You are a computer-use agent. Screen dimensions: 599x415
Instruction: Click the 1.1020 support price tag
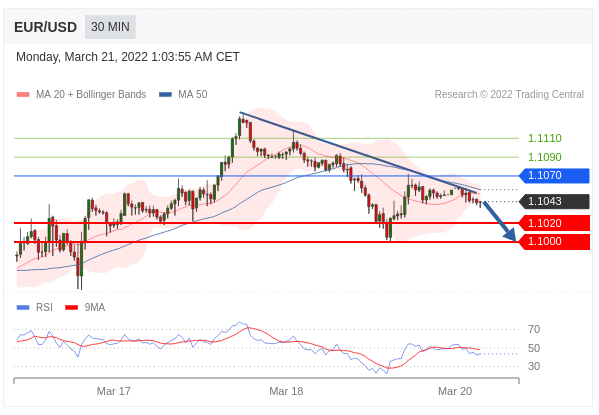(x=554, y=223)
